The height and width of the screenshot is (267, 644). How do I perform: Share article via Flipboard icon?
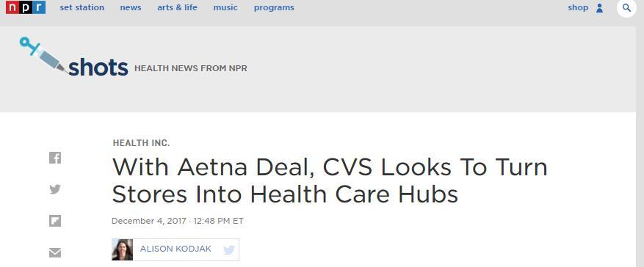pyautogui.click(x=55, y=221)
